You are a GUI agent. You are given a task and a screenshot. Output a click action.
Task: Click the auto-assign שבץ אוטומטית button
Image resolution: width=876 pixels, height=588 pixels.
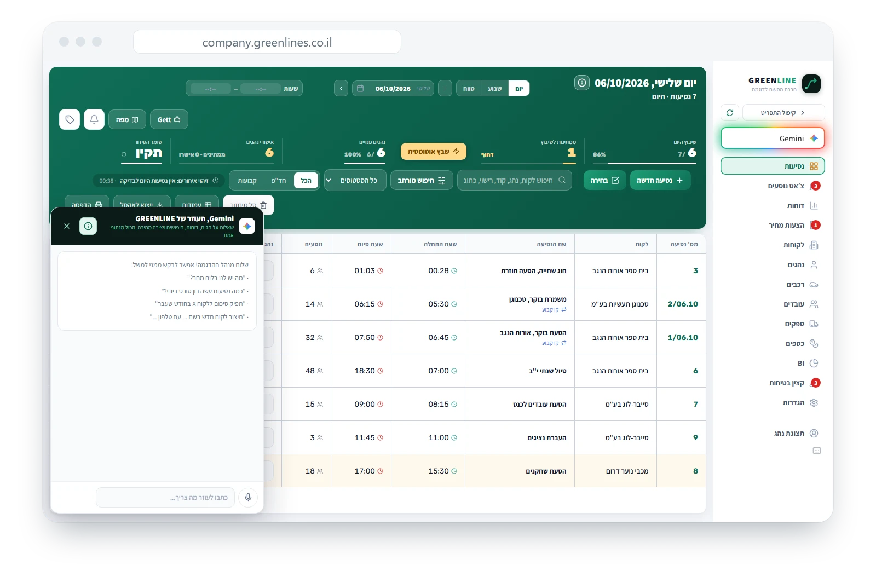(434, 152)
